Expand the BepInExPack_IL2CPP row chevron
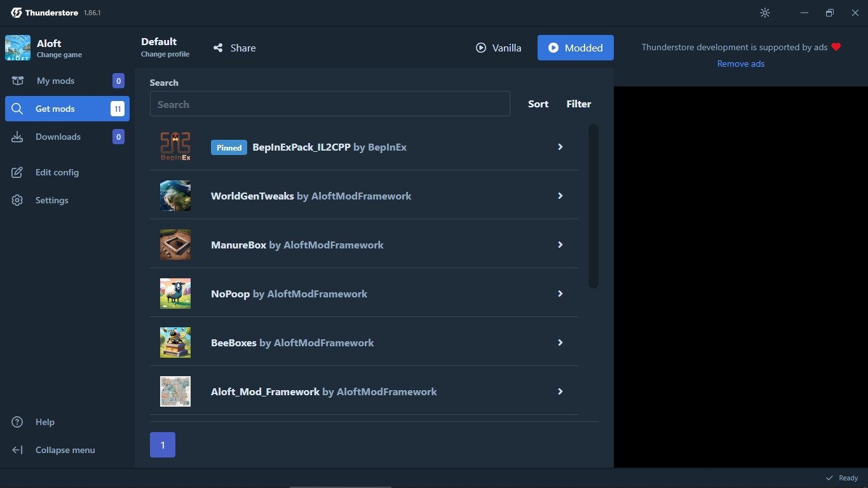 point(560,147)
